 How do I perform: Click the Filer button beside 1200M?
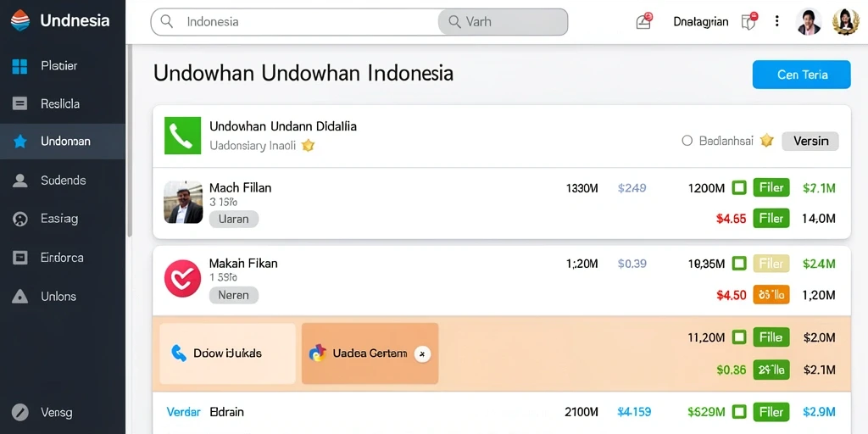(771, 188)
